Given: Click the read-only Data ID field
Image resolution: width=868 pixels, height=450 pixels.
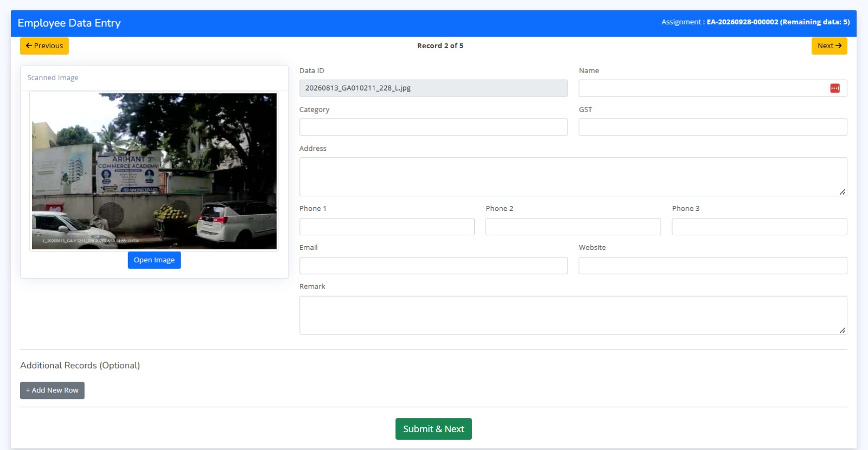Looking at the screenshot, I should point(433,88).
